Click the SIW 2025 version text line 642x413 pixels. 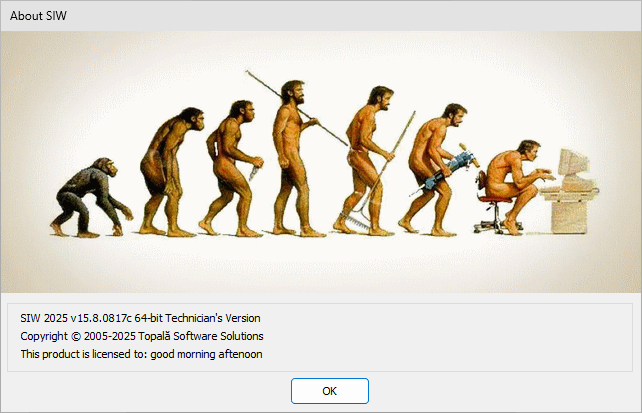coord(140,318)
